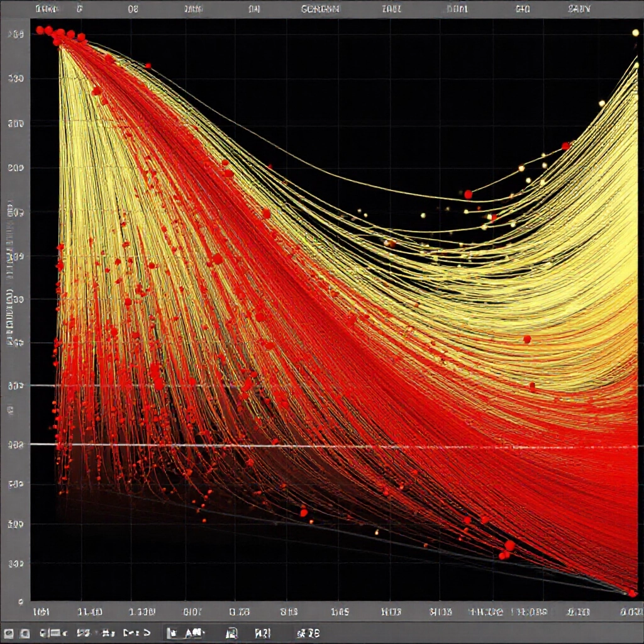Click the highlighted icon after the toolbar divider

point(172,633)
